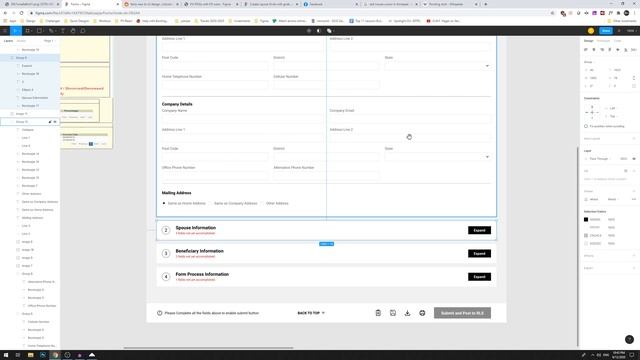Select Other Address radio option
Image resolution: width=640 pixels, height=360 pixels.
click(x=262, y=203)
